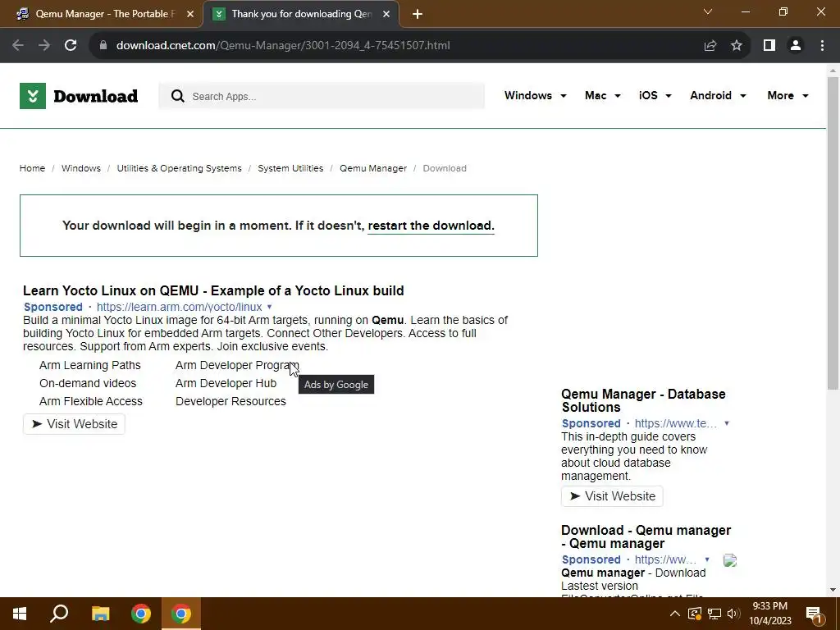Image resolution: width=840 pixels, height=630 pixels.
Task: Open the first Chrome taskbar icon
Action: coord(141,614)
